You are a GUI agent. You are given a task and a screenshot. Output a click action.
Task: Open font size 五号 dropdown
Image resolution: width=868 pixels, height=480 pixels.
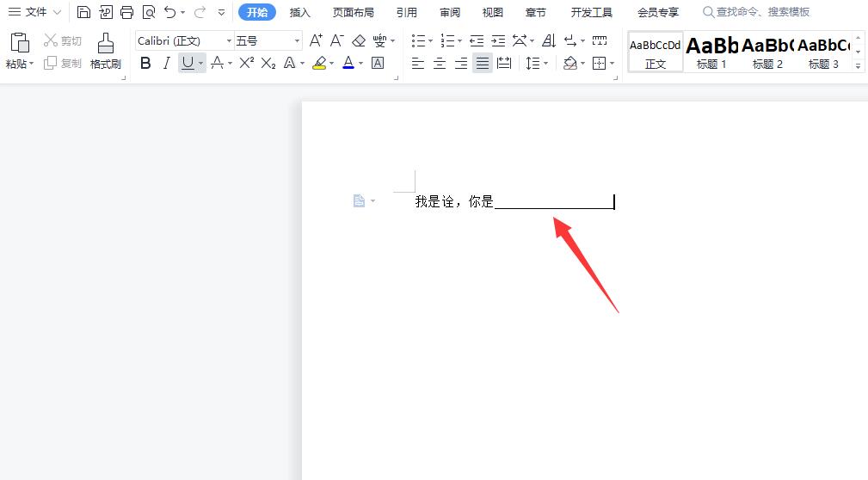coord(297,41)
